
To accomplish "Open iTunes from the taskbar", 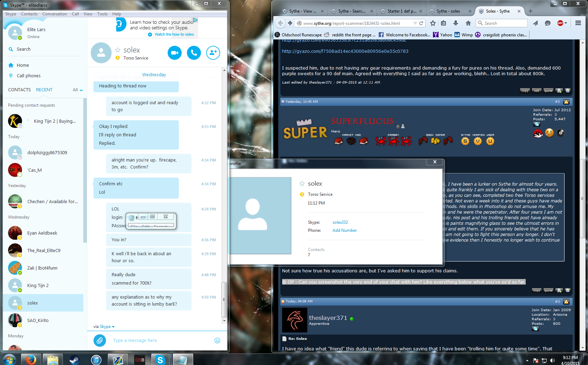I will point(96,359).
